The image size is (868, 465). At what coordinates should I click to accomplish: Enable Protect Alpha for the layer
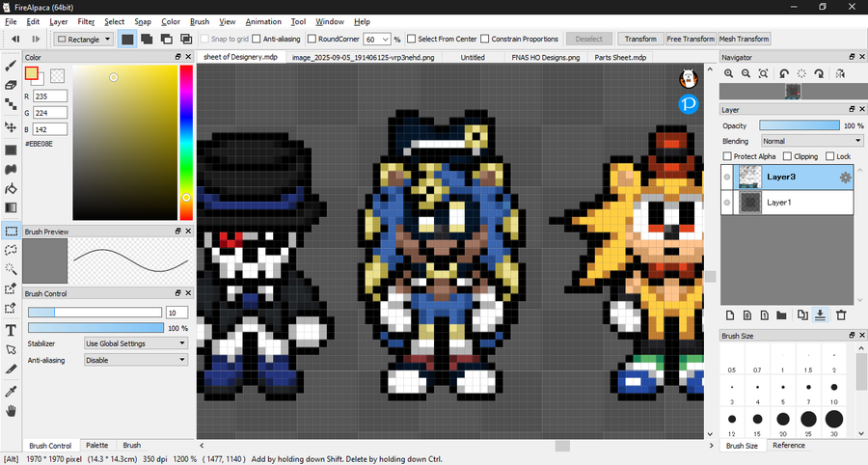tap(727, 156)
